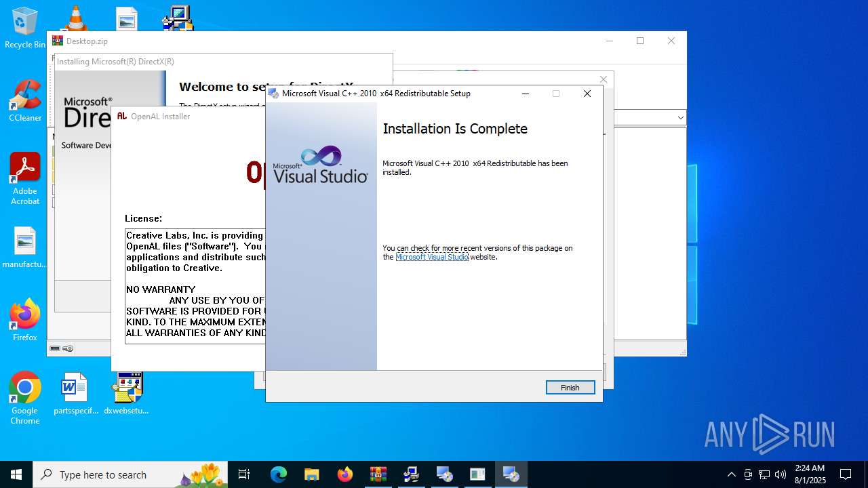This screenshot has width=868, height=488.
Task: Maximize the Desktop.zip WinRAR window
Action: tap(639, 41)
